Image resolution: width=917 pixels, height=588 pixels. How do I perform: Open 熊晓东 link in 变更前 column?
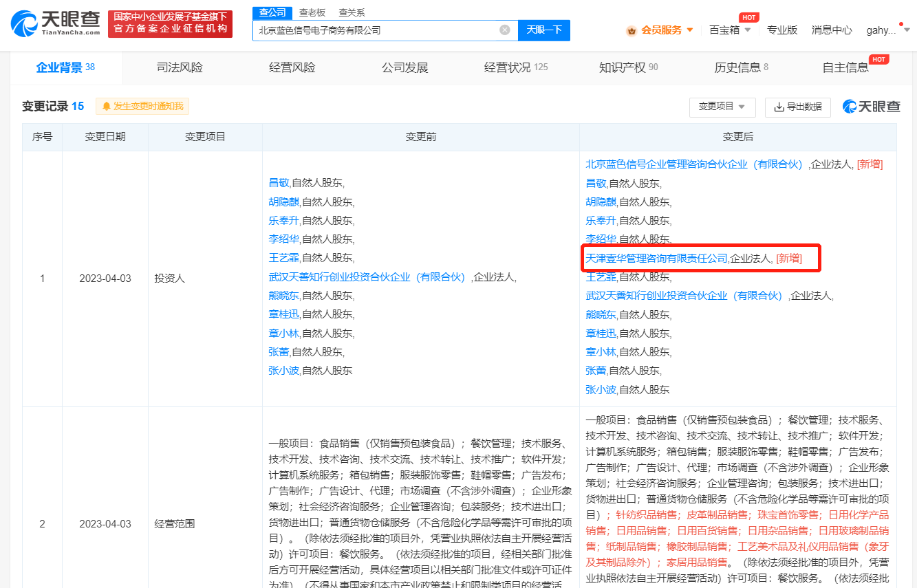click(x=283, y=295)
